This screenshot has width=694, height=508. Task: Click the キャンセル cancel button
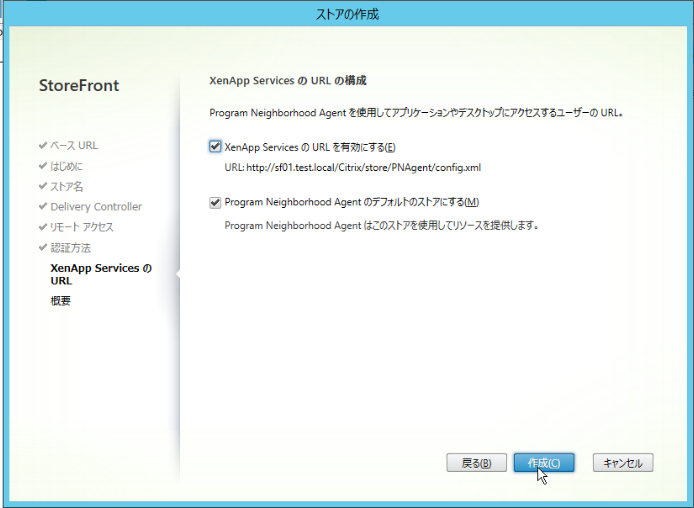click(x=623, y=463)
